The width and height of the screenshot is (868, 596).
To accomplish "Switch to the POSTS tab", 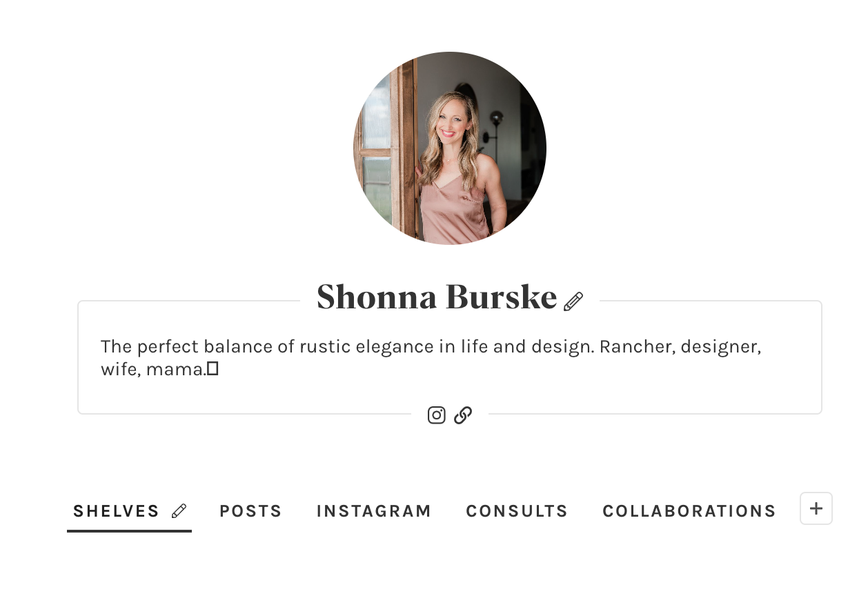I will (250, 511).
